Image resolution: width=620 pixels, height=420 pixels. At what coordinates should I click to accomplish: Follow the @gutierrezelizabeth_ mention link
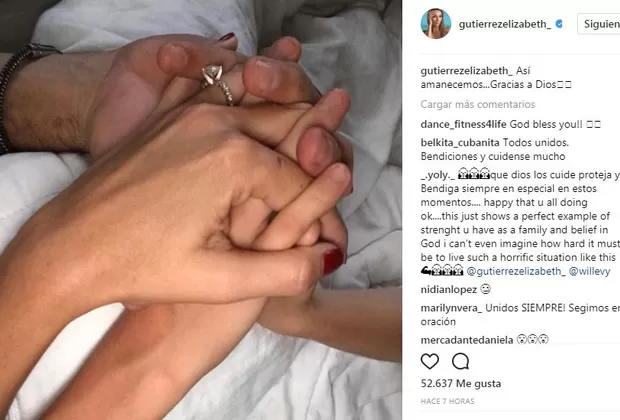point(516,271)
